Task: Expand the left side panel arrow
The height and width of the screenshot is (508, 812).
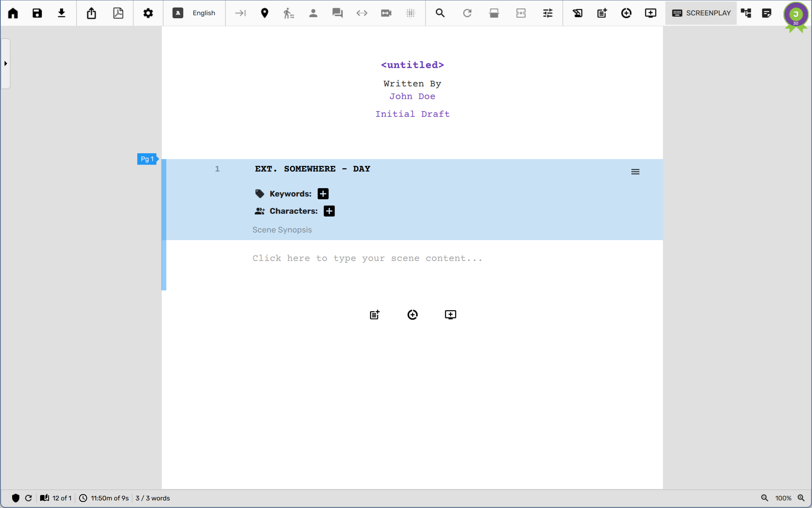Action: tap(6, 64)
